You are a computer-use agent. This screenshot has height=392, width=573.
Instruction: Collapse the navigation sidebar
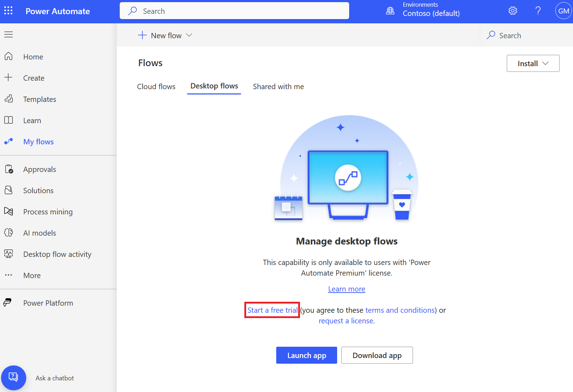tap(8, 34)
